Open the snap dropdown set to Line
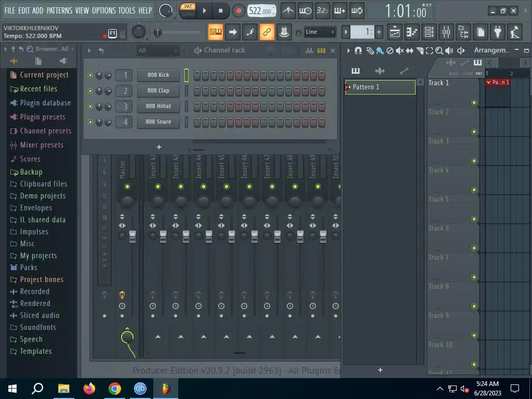Screen dimensions: 532x399 click(320, 32)
